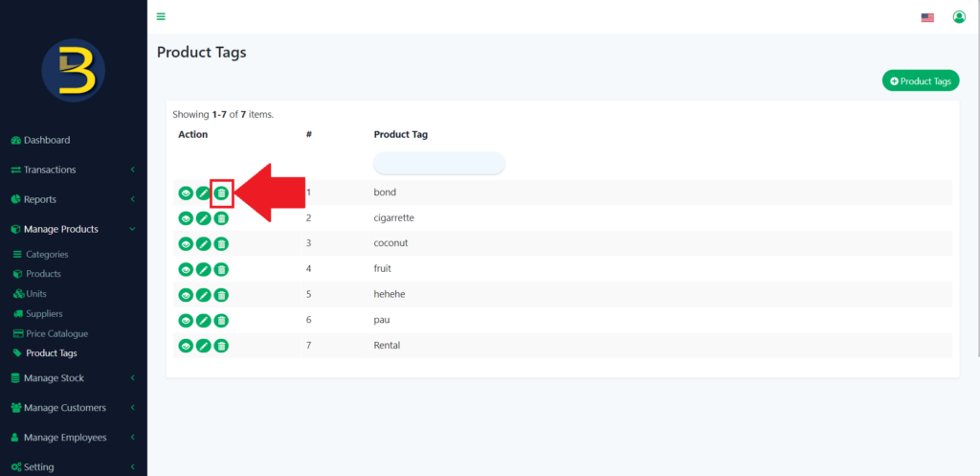Viewport: 980px width, 476px height.
Task: Click the green add Product Tags button
Action: click(920, 81)
